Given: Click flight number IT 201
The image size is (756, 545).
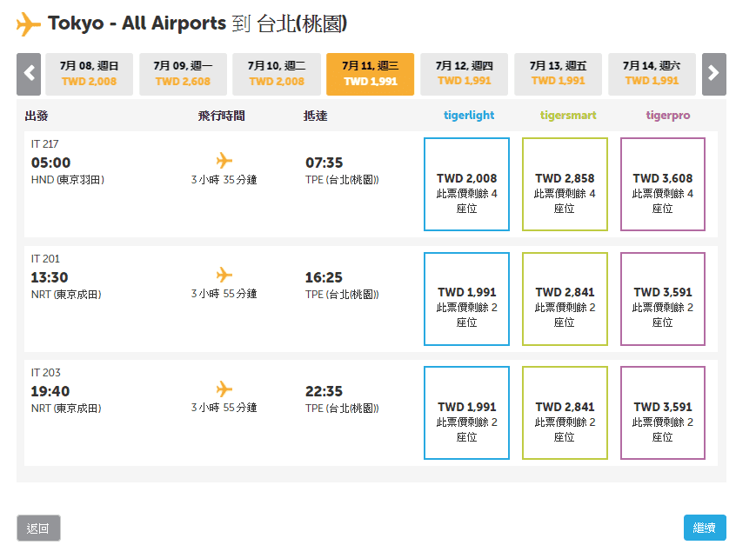Looking at the screenshot, I should pos(45,259).
